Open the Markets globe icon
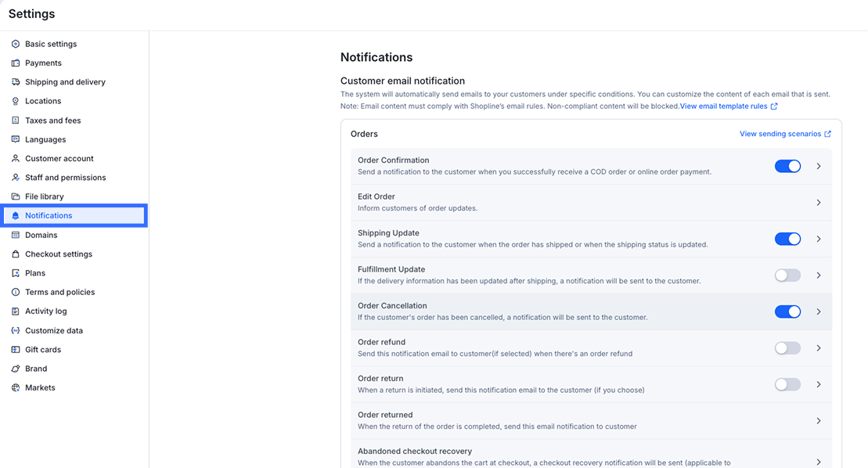 coord(16,387)
